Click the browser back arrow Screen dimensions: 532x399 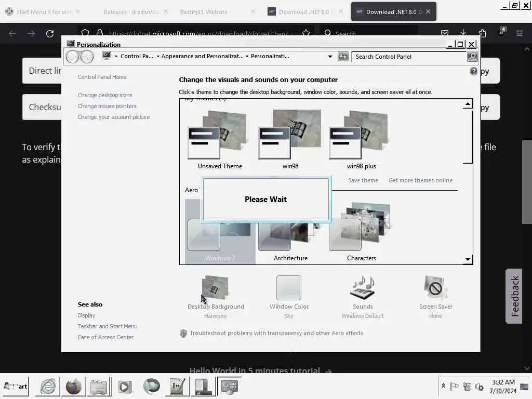coord(12,34)
